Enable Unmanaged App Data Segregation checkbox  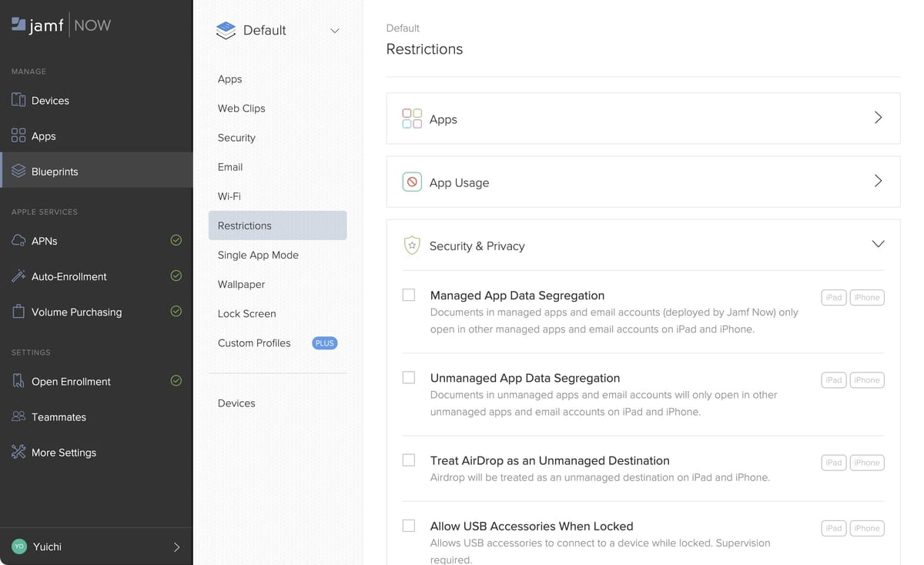pos(409,377)
